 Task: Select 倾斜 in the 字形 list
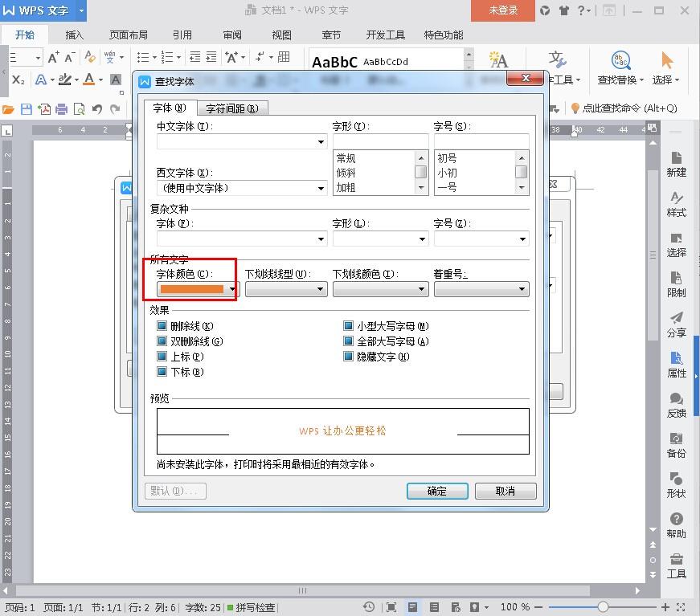[346, 173]
